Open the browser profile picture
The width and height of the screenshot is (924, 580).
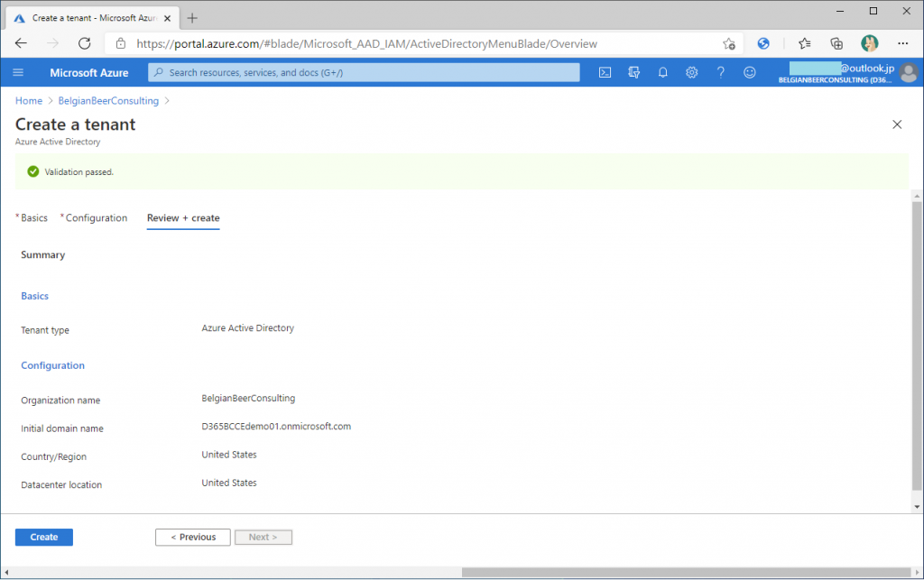pyautogui.click(x=870, y=43)
